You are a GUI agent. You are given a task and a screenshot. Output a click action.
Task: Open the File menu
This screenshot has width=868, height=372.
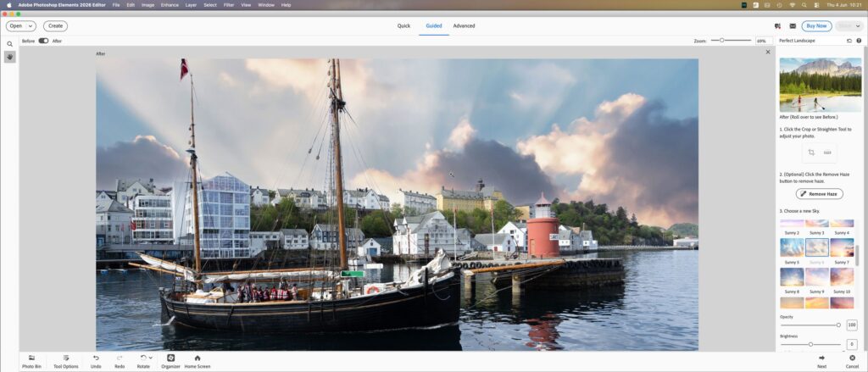tap(115, 5)
